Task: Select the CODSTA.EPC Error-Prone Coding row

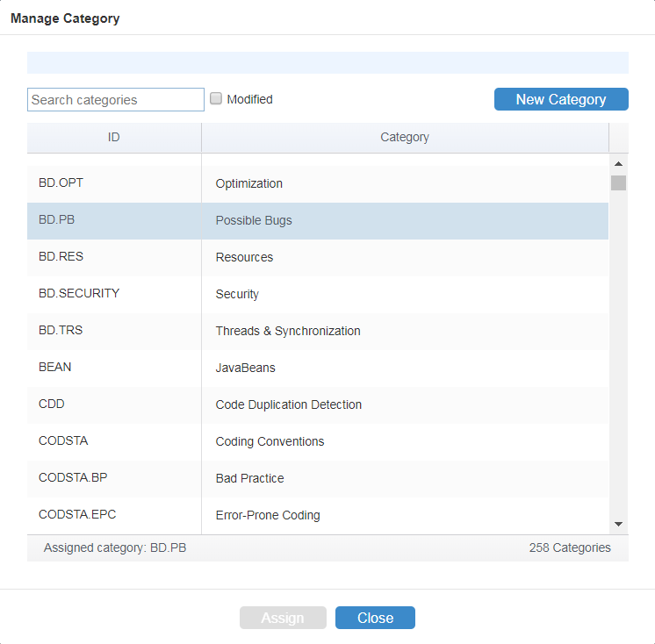Action: coord(318,515)
